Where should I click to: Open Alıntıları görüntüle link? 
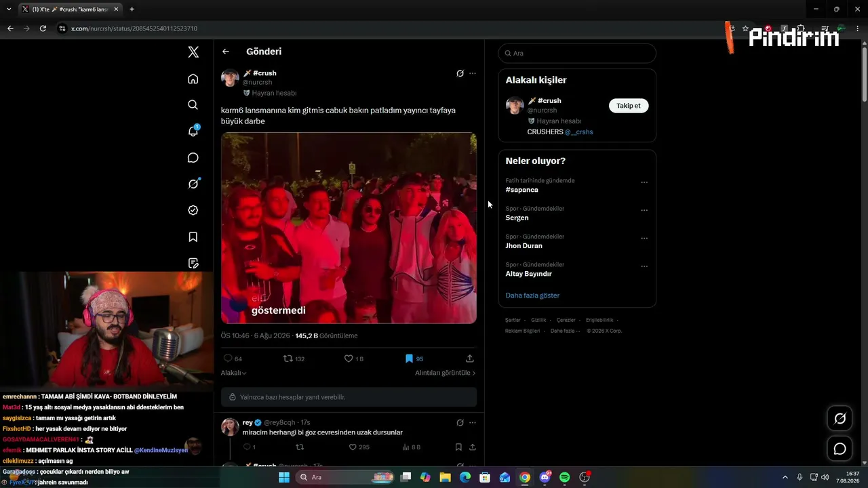(446, 373)
